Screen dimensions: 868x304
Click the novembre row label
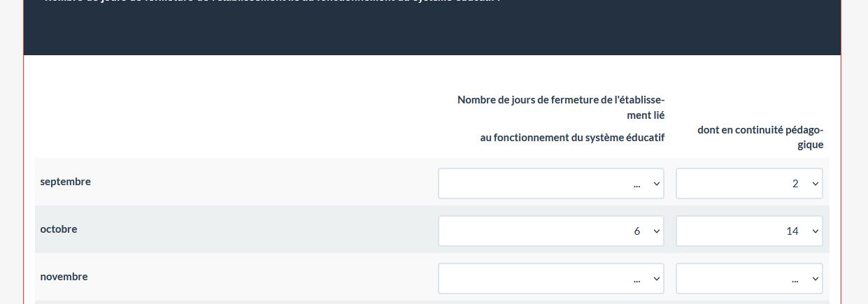click(x=64, y=277)
